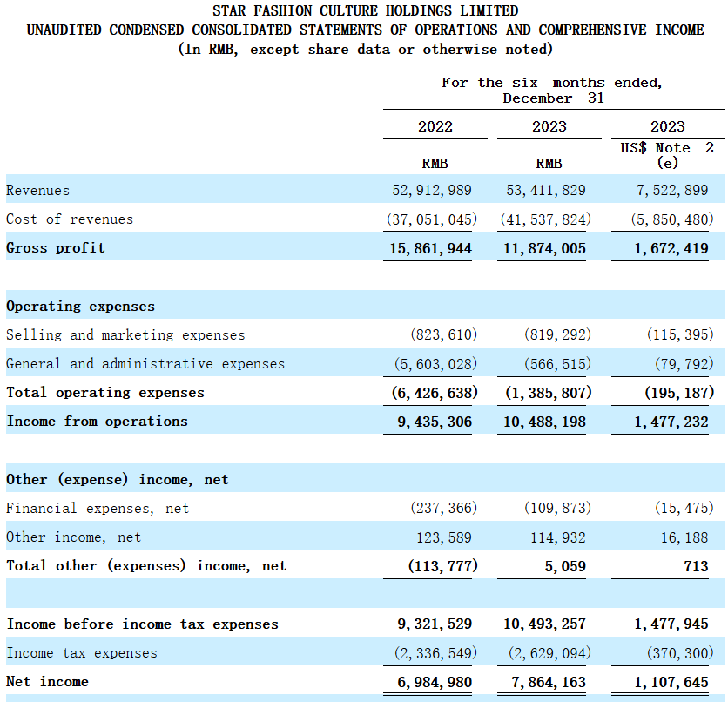Select total other income US$ value 713

(x=696, y=566)
